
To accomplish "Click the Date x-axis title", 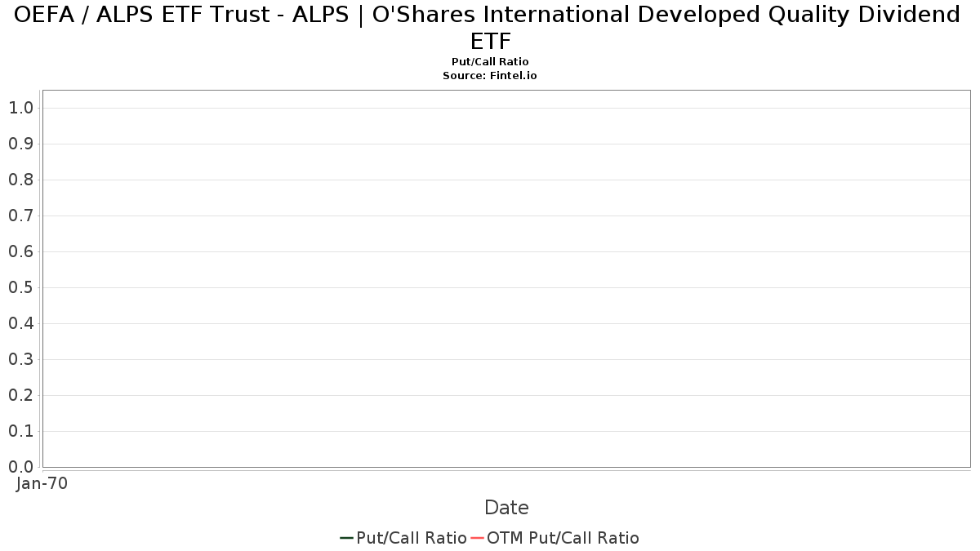I will point(506,508).
